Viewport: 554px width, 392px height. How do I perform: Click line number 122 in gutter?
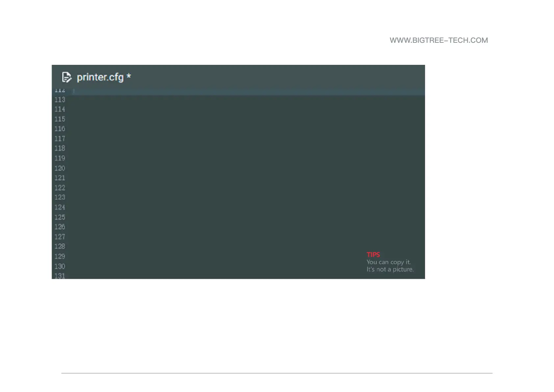[x=60, y=188]
